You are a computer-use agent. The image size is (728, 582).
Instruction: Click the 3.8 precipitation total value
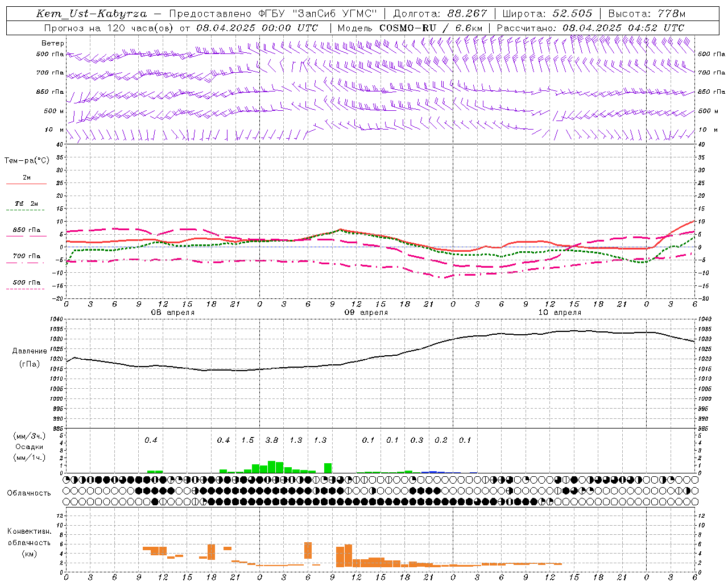click(x=272, y=440)
